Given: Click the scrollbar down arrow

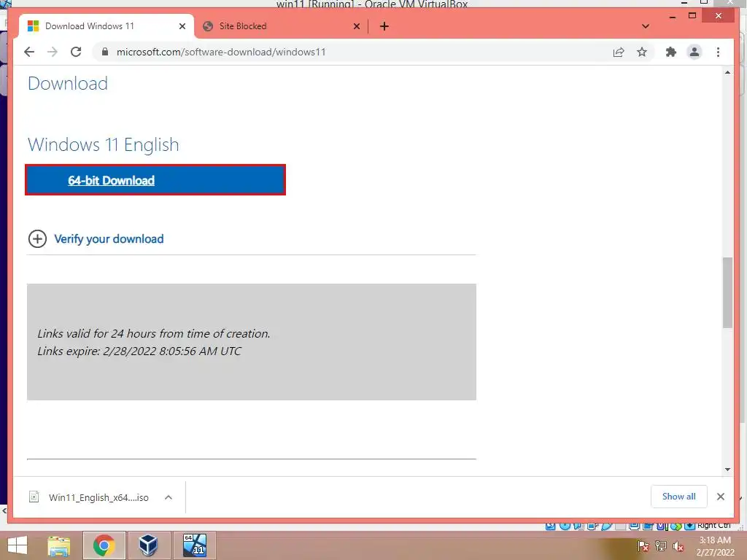Looking at the screenshot, I should (727, 470).
